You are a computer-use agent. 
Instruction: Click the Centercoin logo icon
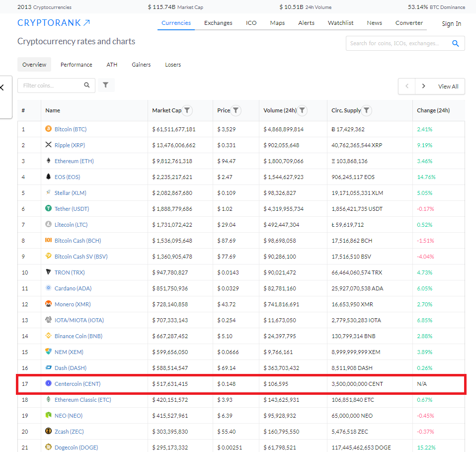click(x=48, y=383)
